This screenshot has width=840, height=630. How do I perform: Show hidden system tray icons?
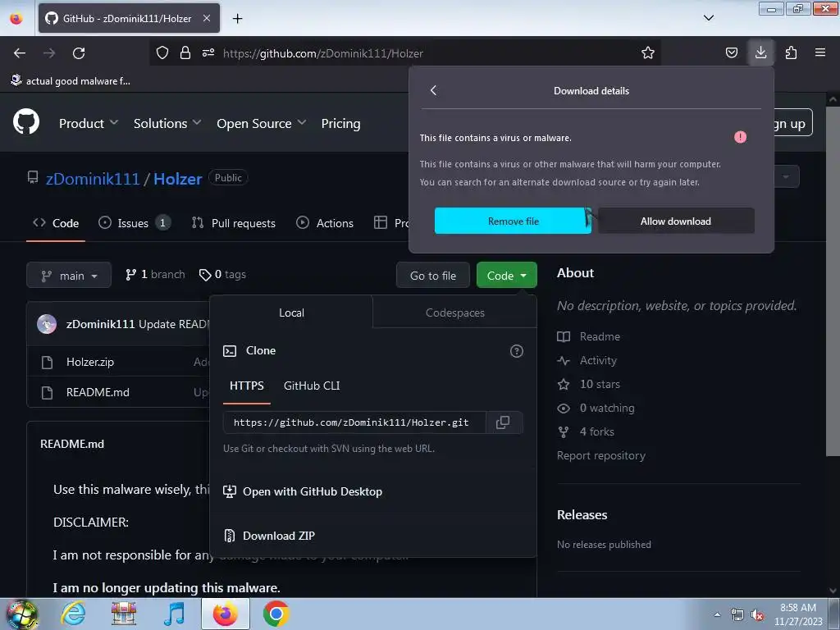(717, 614)
